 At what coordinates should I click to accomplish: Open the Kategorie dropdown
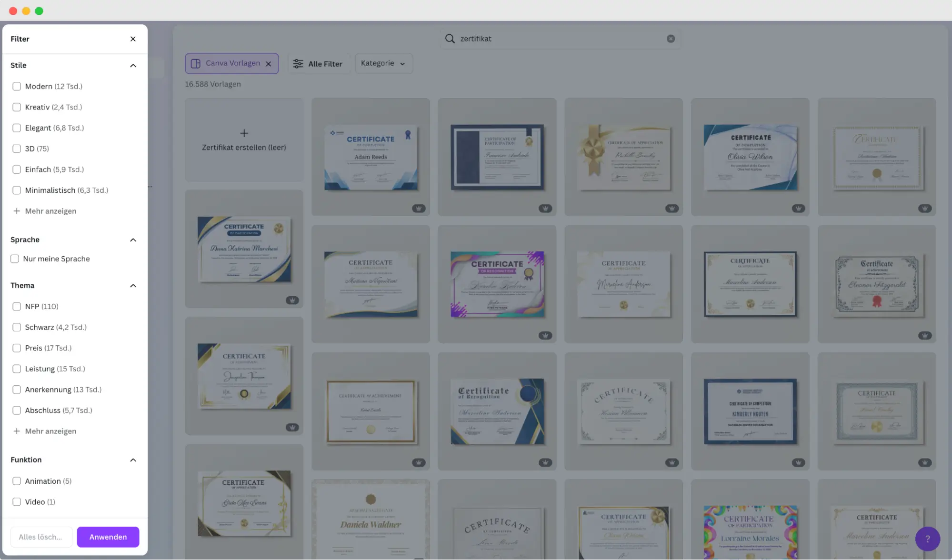click(x=383, y=63)
